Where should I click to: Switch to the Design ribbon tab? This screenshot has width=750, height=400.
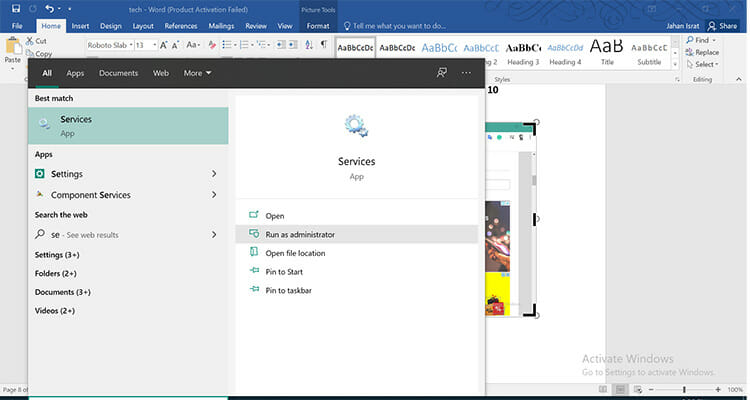[x=110, y=26]
